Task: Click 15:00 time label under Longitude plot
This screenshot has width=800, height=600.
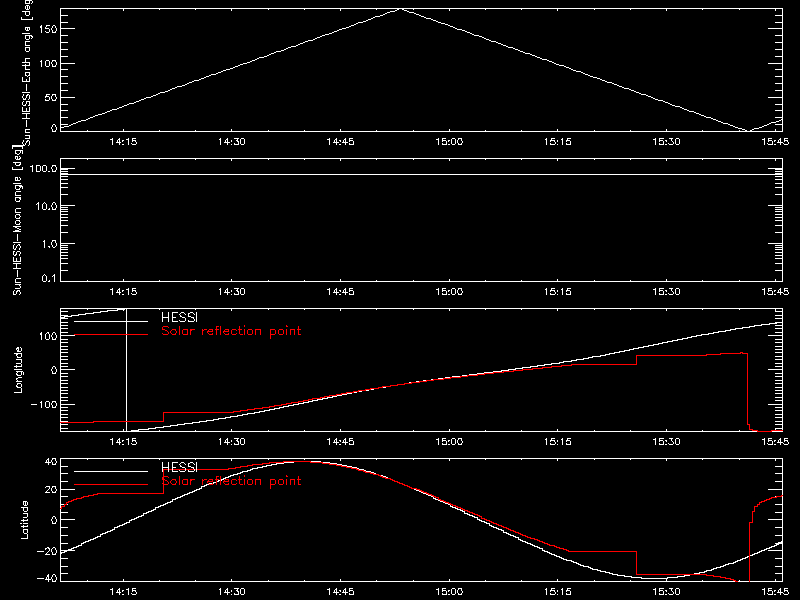Action: coord(449,442)
